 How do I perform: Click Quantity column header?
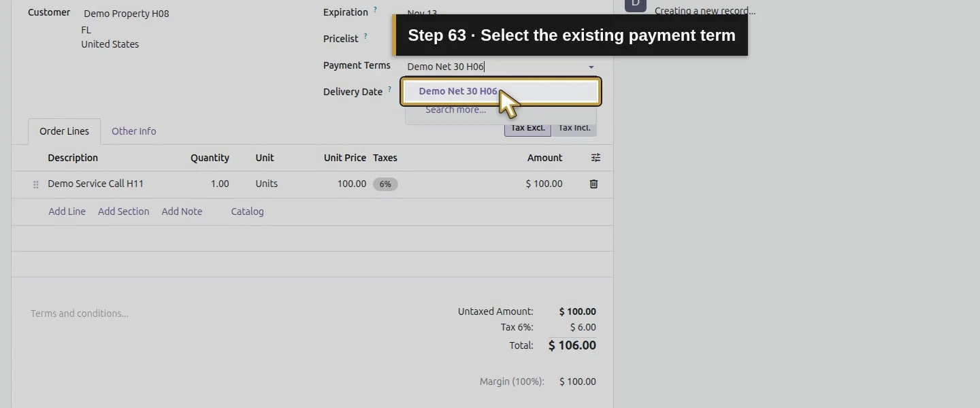210,158
